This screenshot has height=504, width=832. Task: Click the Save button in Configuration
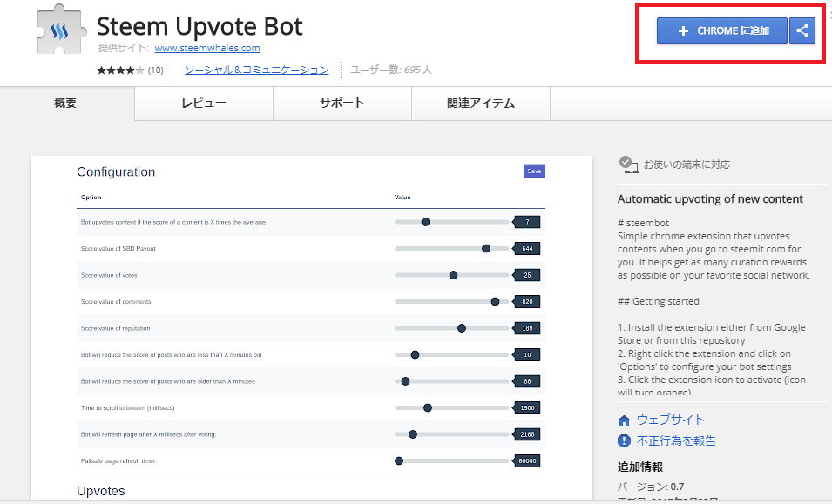pos(534,171)
